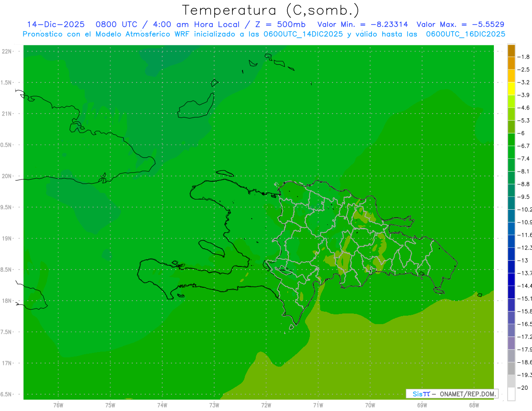Click the '0600UTC_16DIC2025' valid-until text

click(465, 34)
